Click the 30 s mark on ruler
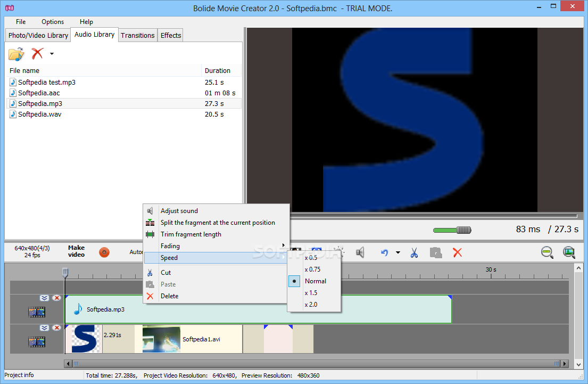Image resolution: width=588 pixels, height=384 pixels. 491,269
